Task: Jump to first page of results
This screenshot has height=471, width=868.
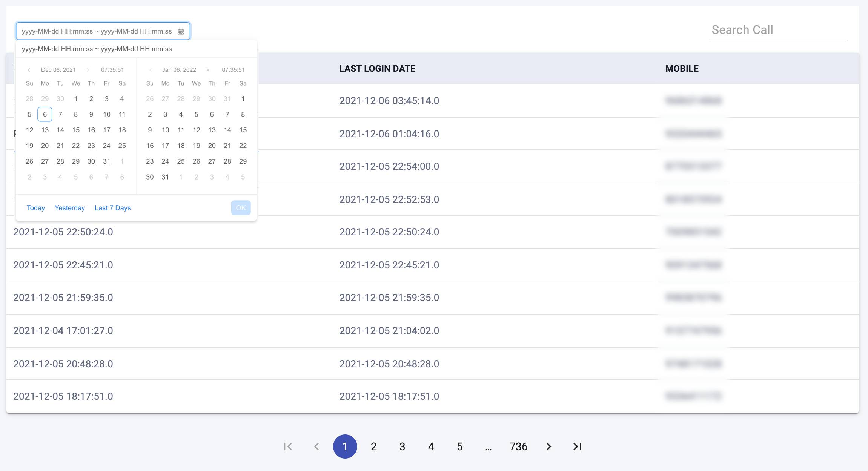Action: (288, 446)
